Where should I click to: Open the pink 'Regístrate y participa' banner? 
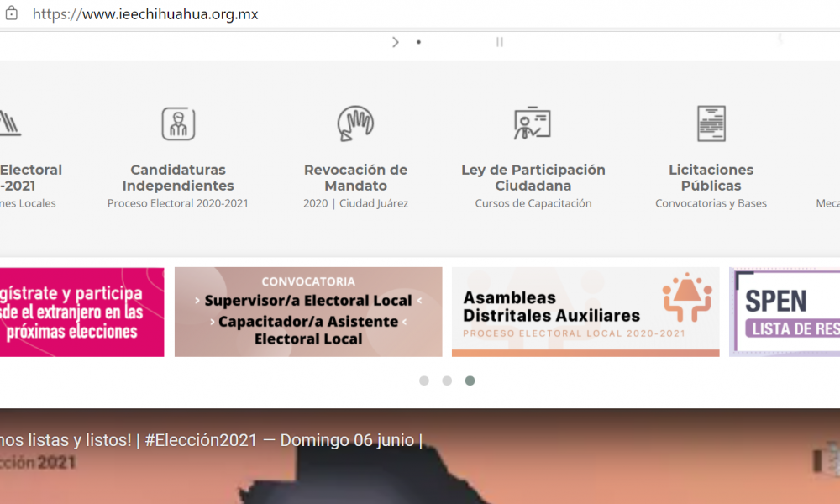coord(82,312)
